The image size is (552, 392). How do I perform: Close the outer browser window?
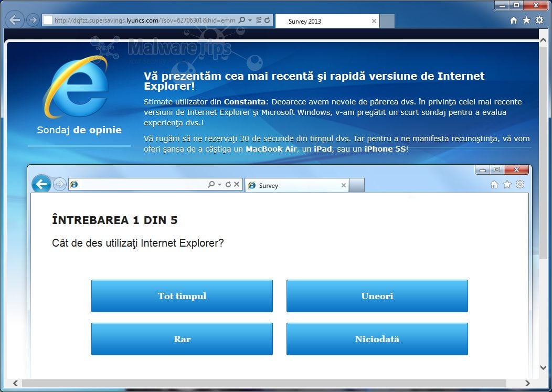coord(536,5)
